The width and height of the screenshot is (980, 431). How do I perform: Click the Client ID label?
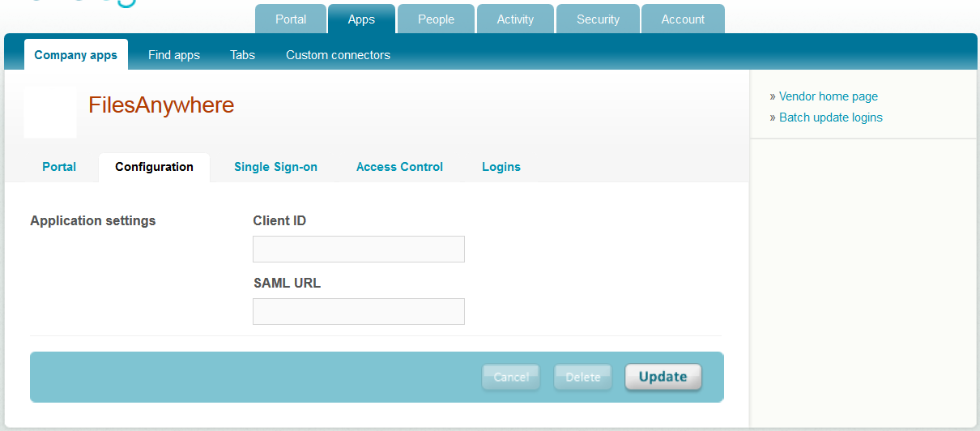pyautogui.click(x=279, y=220)
